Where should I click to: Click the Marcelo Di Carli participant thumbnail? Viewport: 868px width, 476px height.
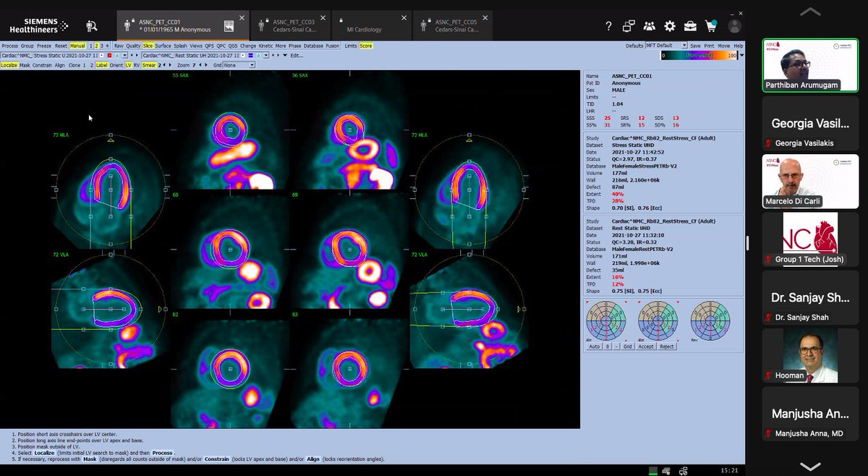tap(809, 181)
